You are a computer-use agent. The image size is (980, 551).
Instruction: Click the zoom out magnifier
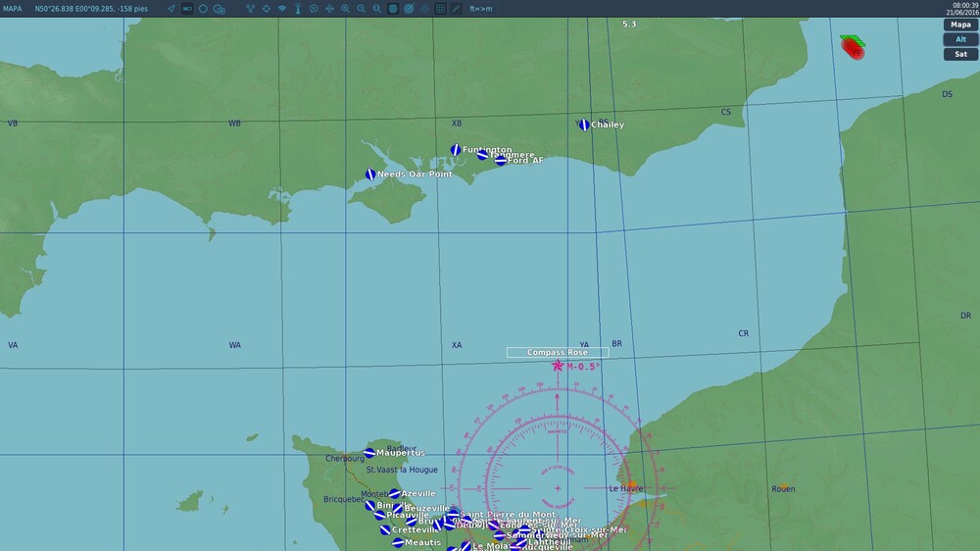click(362, 9)
